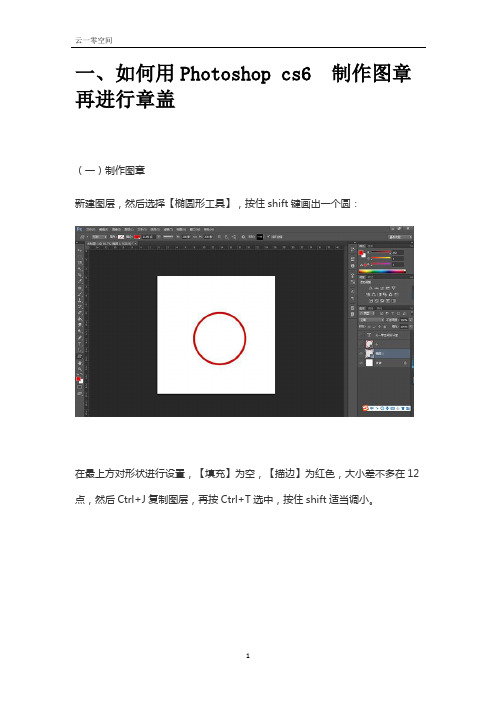Open the last menu (Help) in menu bar
Screen dimensions: 496x702
pyautogui.click(x=209, y=229)
